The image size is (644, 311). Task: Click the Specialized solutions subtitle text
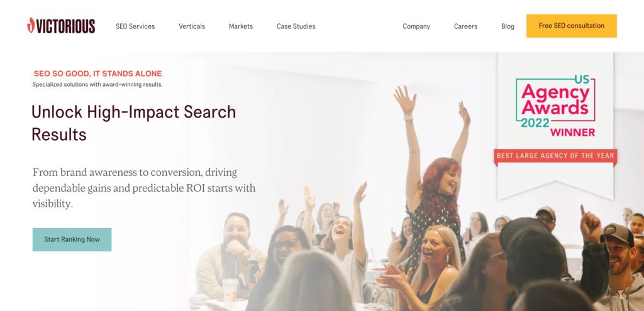click(97, 85)
